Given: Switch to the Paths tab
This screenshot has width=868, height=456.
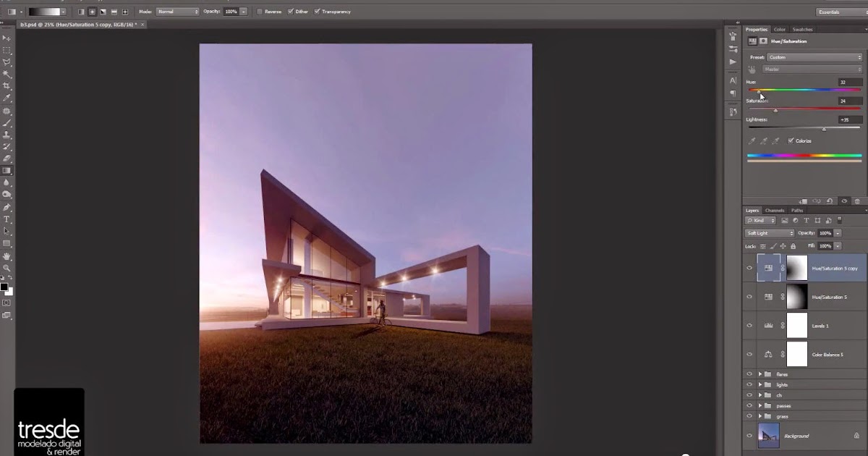Looking at the screenshot, I should [797, 210].
